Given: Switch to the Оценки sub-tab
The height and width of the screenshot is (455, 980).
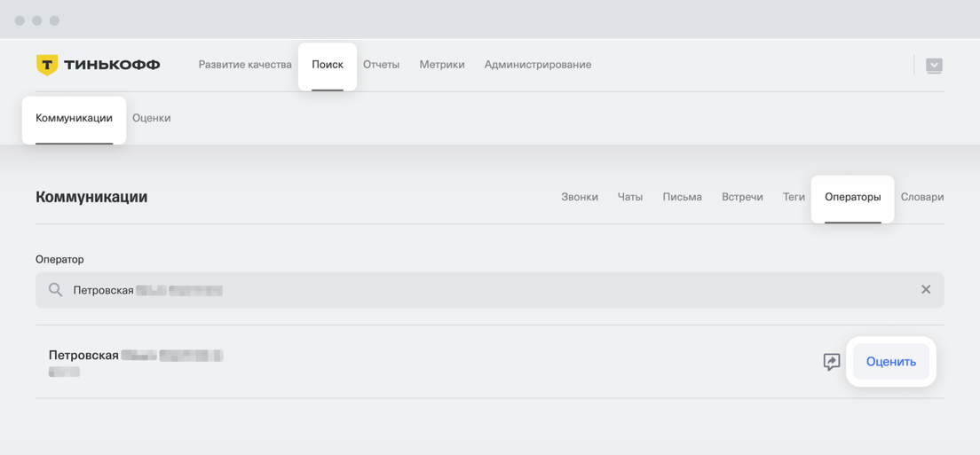Looking at the screenshot, I should [x=151, y=118].
